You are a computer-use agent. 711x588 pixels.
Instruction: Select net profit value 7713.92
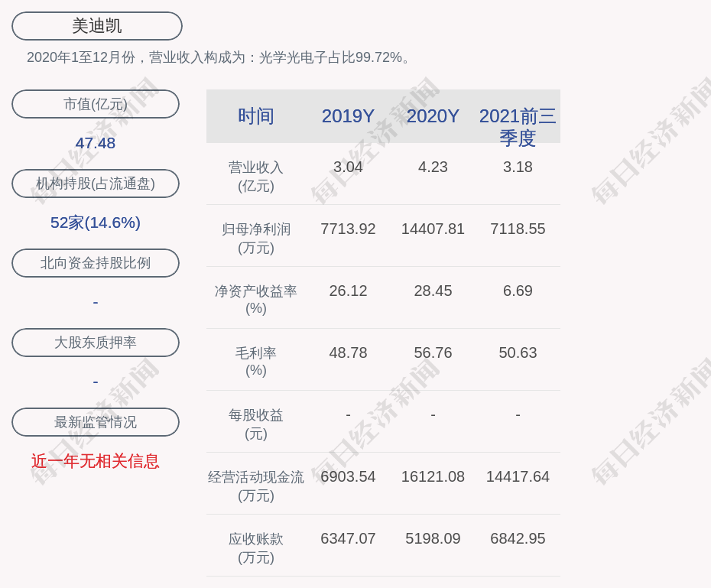coord(348,229)
